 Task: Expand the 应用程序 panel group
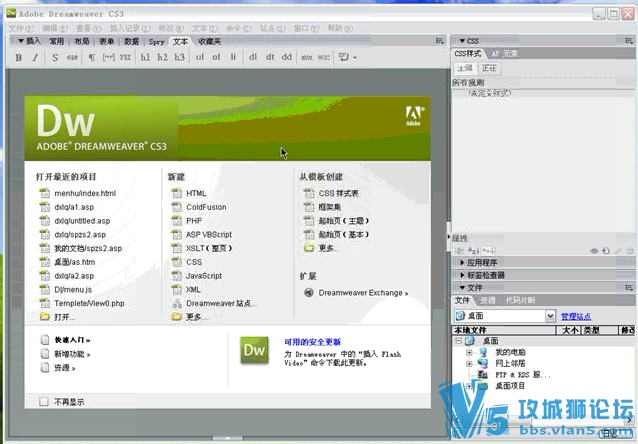(x=462, y=263)
